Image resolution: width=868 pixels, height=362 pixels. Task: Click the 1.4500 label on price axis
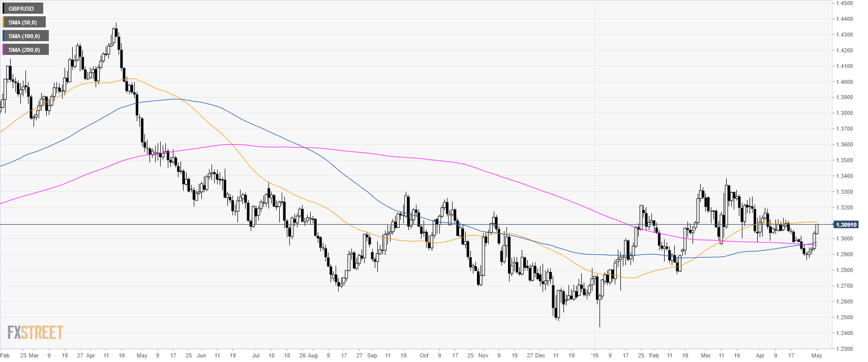(x=845, y=3)
